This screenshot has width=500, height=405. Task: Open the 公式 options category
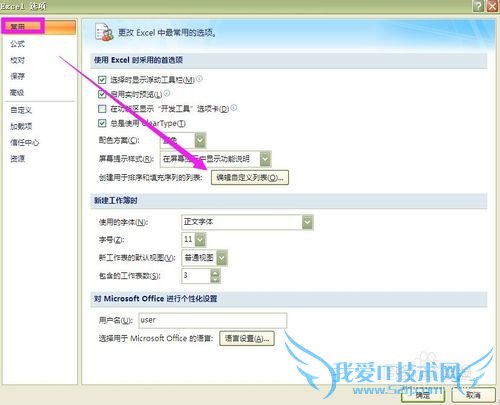click(17, 44)
